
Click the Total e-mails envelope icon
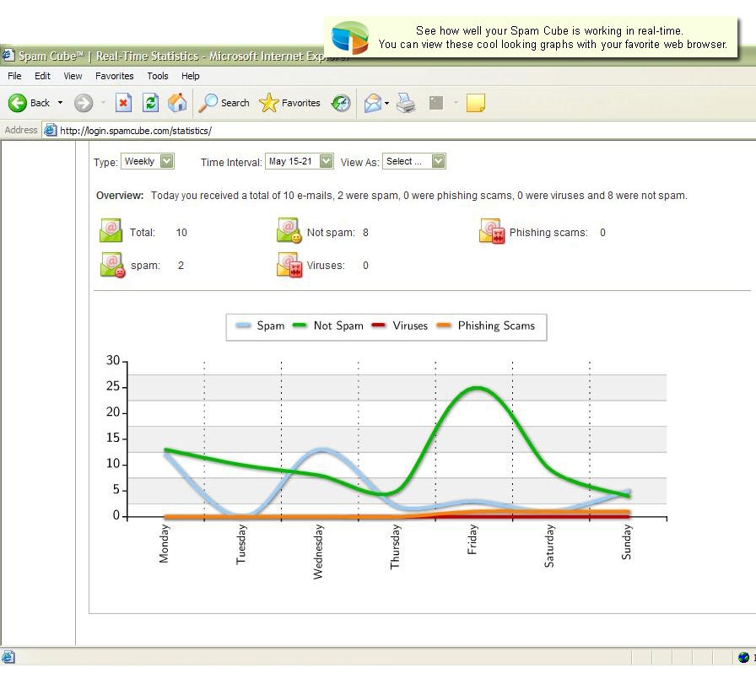[x=111, y=231]
